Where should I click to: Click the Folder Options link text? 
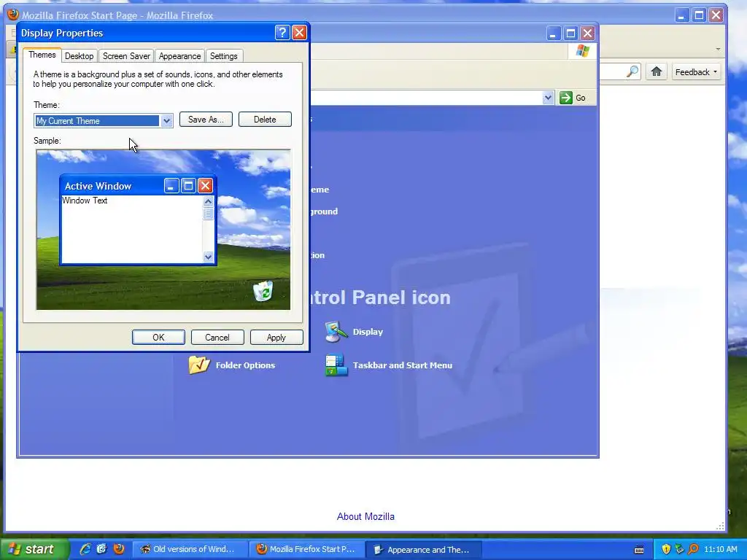coord(245,365)
